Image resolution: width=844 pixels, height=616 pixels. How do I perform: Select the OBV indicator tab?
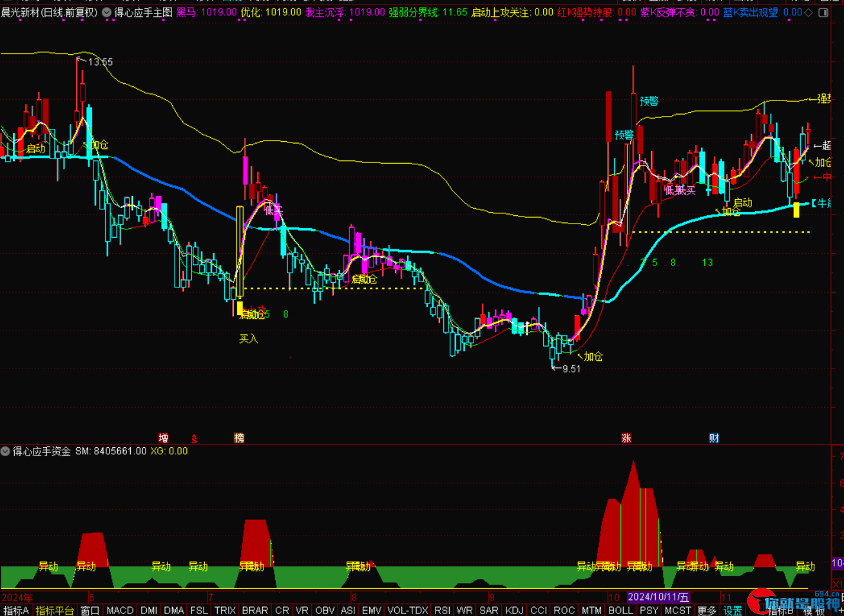click(325, 610)
